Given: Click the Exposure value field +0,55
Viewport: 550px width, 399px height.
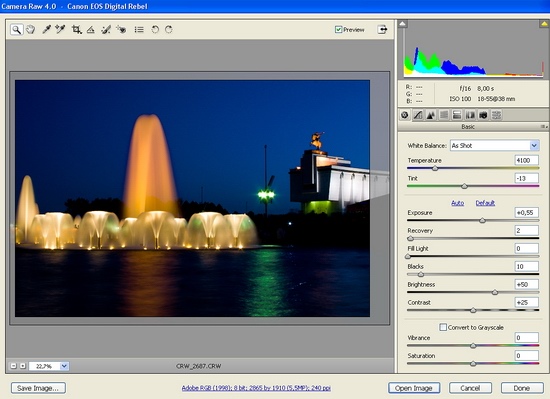Looking at the screenshot, I should tap(526, 212).
